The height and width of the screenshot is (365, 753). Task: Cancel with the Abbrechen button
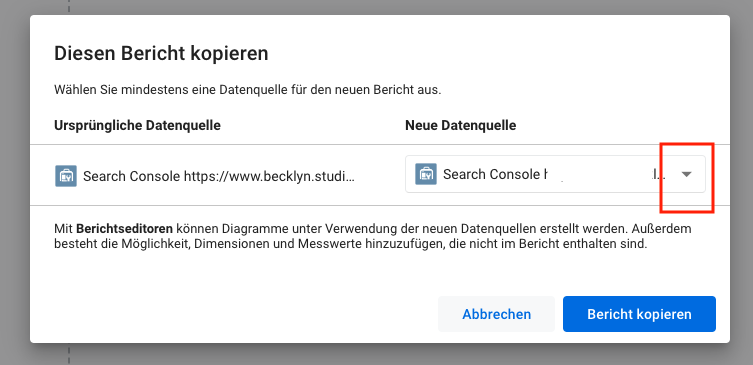point(497,314)
